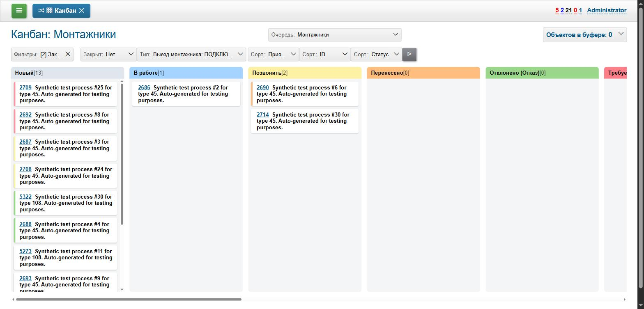Click the Новый column scroll-down arrow
This screenshot has height=309, width=644.
click(x=122, y=289)
